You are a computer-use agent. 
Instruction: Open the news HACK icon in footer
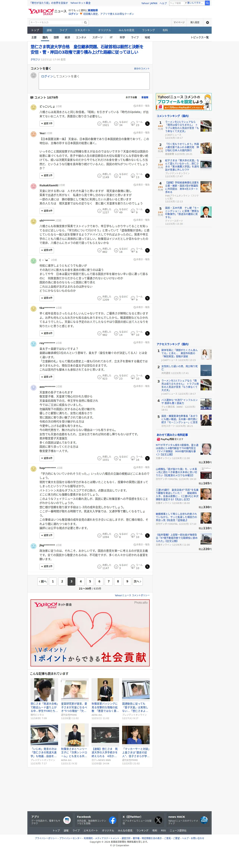tap(204, 820)
